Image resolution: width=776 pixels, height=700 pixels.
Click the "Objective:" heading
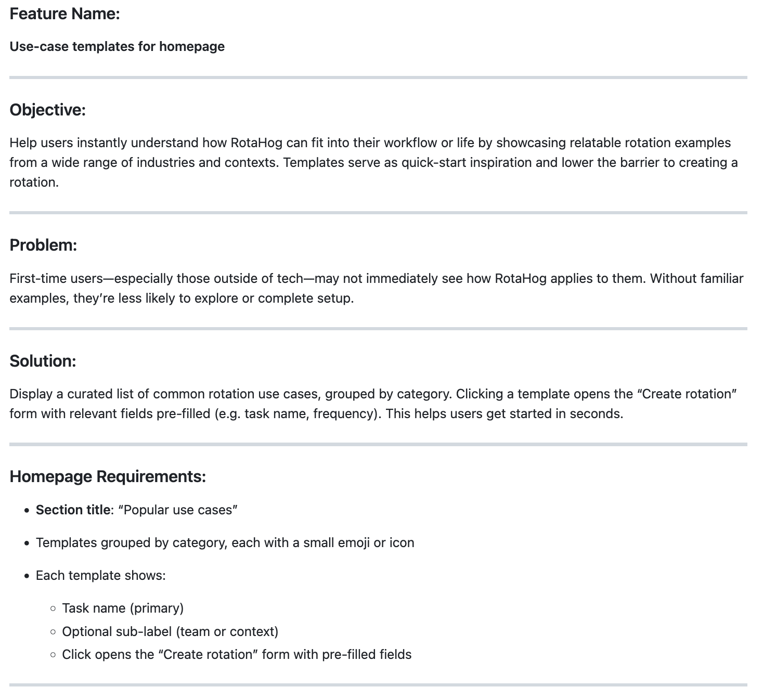tap(47, 110)
